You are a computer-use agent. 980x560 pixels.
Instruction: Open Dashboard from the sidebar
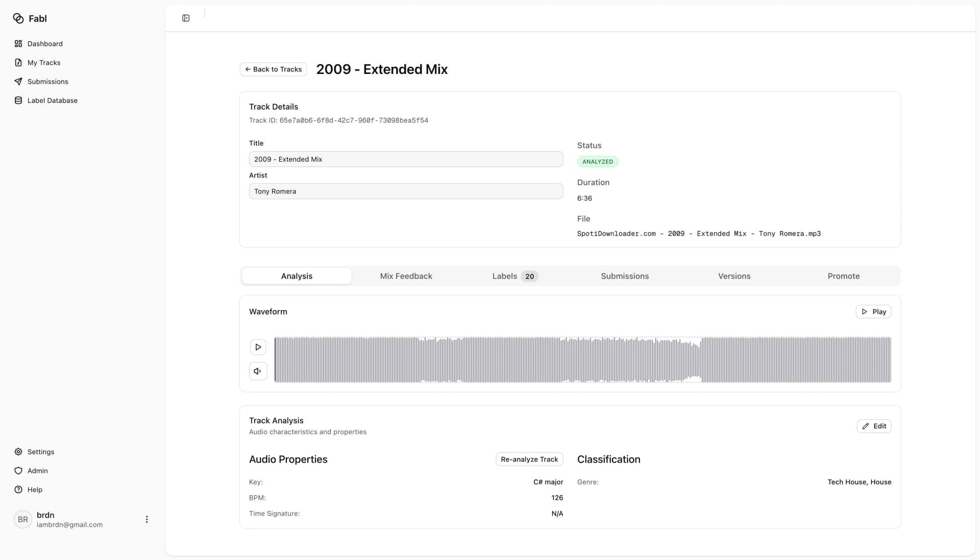click(x=45, y=44)
